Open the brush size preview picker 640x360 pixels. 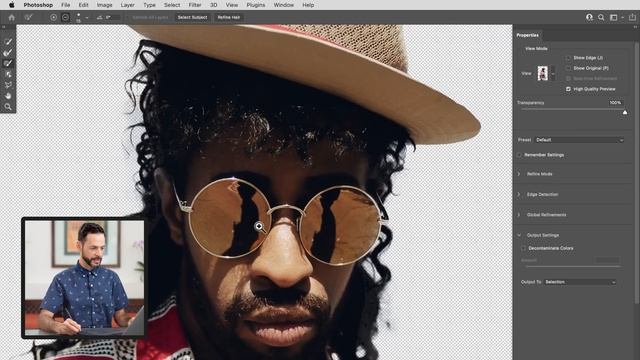pyautogui.click(x=78, y=17)
